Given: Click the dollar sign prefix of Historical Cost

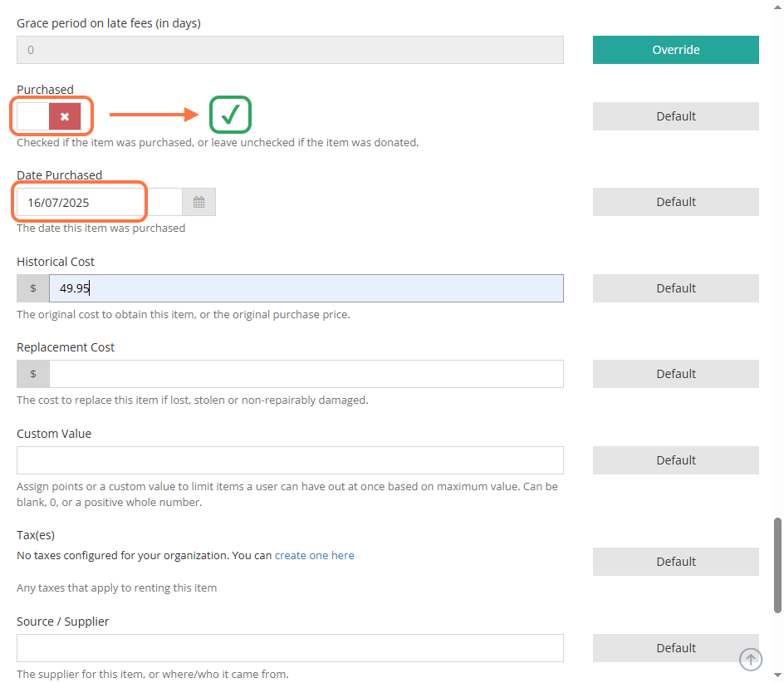Looking at the screenshot, I should click(33, 288).
